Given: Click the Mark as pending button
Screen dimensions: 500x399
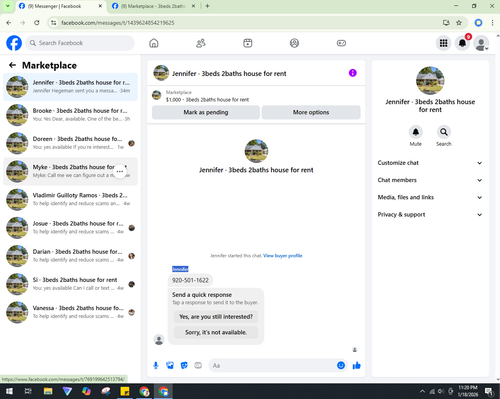Looking at the screenshot, I should pos(206,112).
